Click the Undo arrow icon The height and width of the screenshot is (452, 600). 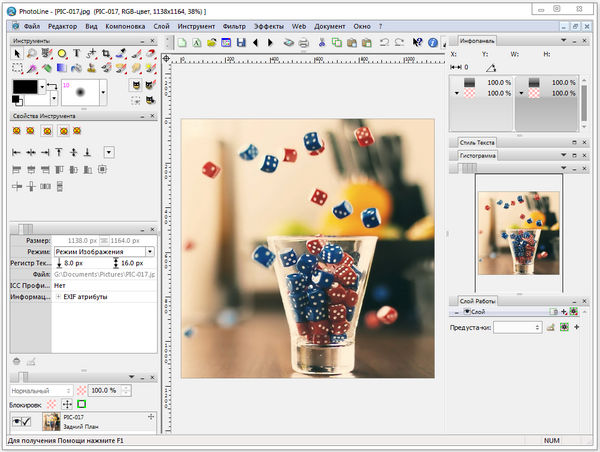pyautogui.click(x=384, y=43)
